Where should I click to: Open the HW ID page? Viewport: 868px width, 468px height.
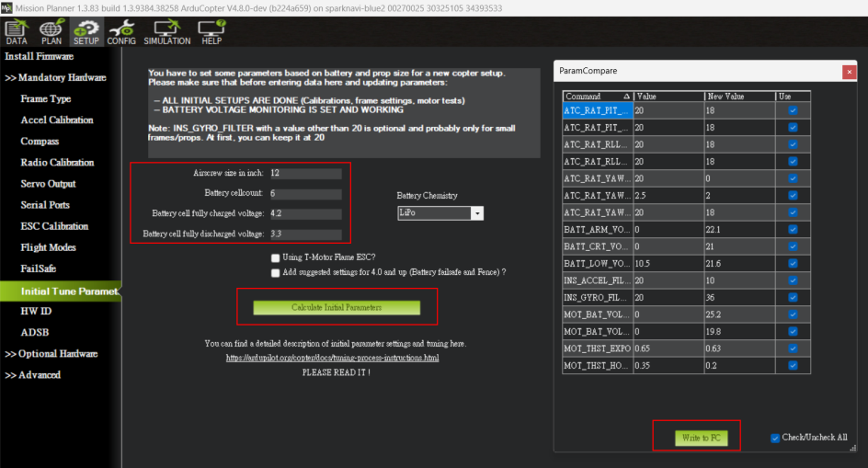pyautogui.click(x=36, y=312)
